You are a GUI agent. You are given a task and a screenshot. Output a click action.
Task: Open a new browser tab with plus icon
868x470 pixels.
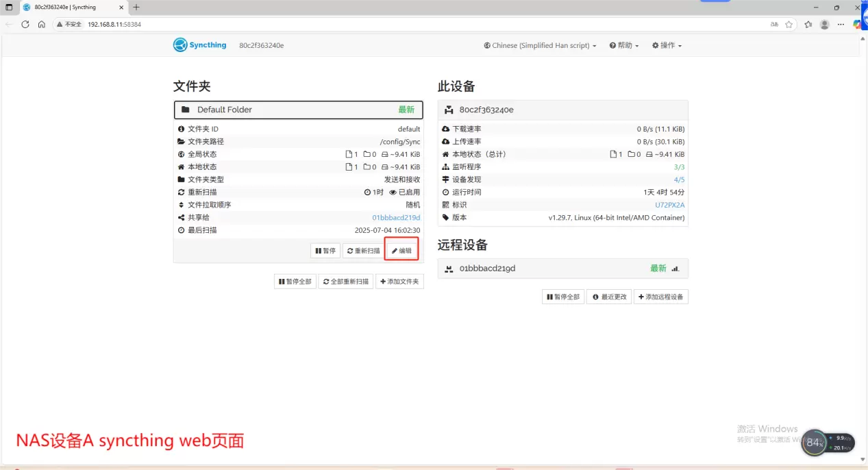pyautogui.click(x=136, y=7)
